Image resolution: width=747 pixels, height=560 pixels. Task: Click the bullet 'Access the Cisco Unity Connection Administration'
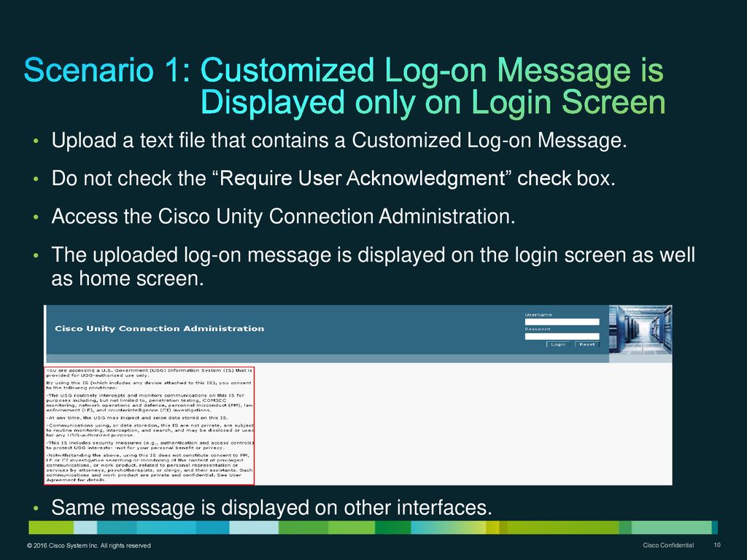284,217
